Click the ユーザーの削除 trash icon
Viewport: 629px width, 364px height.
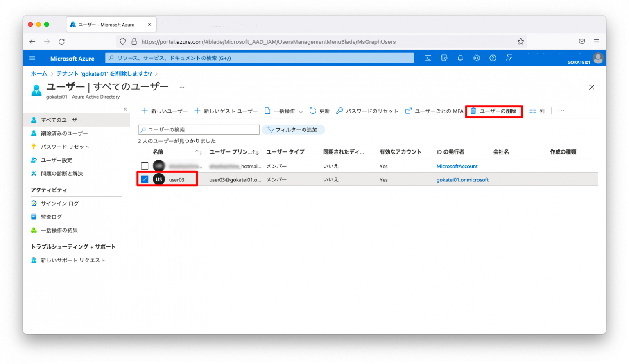tap(474, 111)
